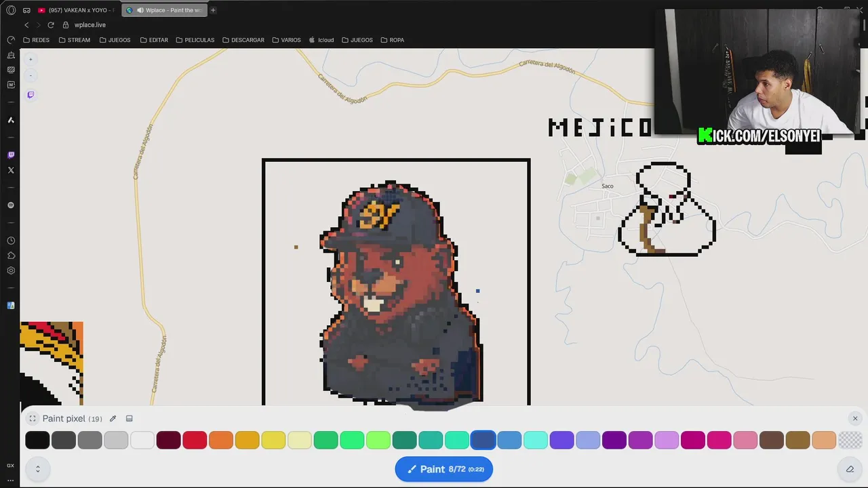868x488 pixels.
Task: Go back to previous page
Action: (26, 25)
